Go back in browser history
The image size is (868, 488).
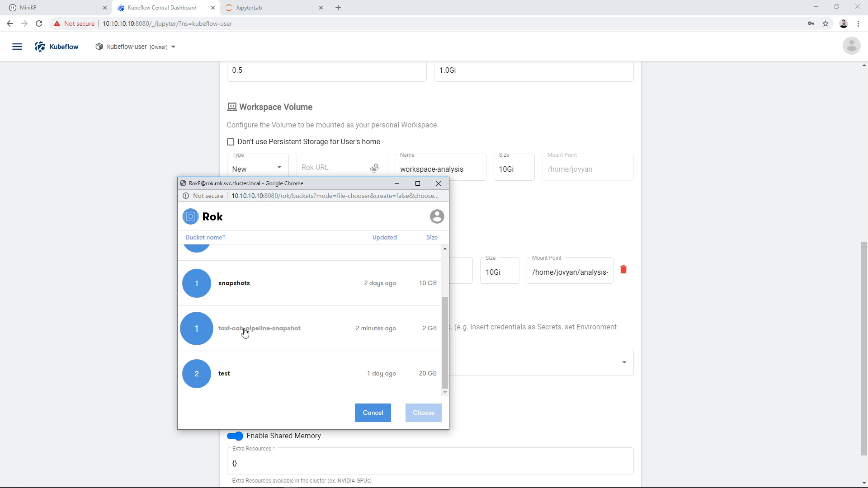(x=10, y=23)
